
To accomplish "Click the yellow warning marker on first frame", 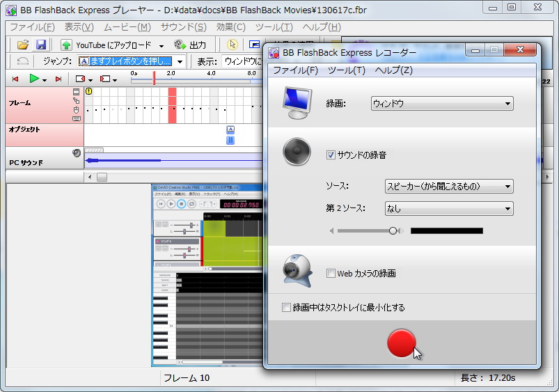I will tap(88, 91).
